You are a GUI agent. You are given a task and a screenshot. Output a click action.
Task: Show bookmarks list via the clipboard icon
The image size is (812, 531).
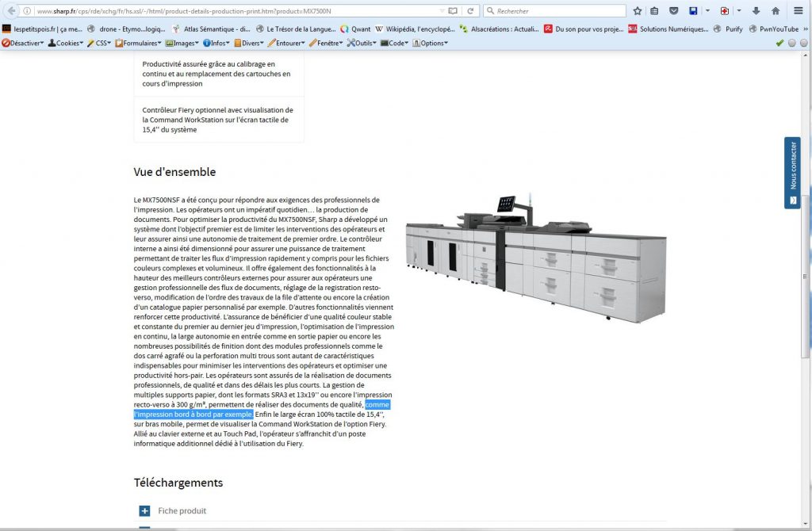point(654,11)
